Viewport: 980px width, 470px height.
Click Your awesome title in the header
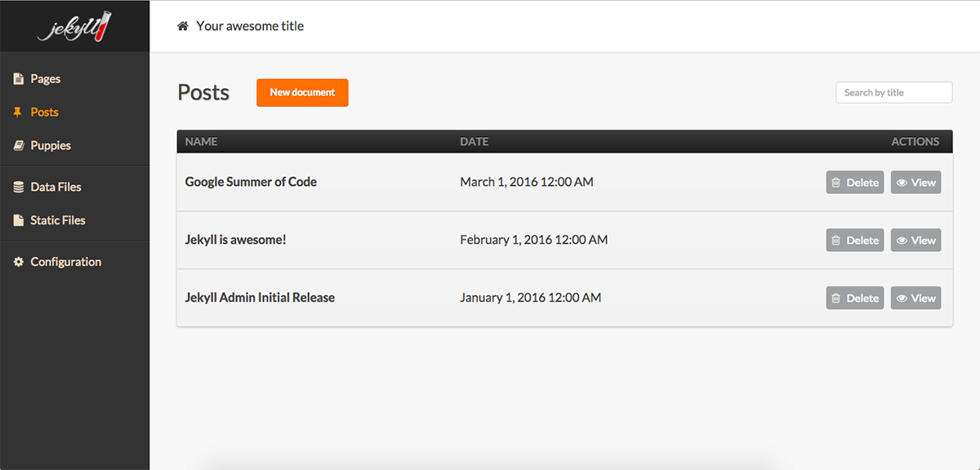pos(250,25)
